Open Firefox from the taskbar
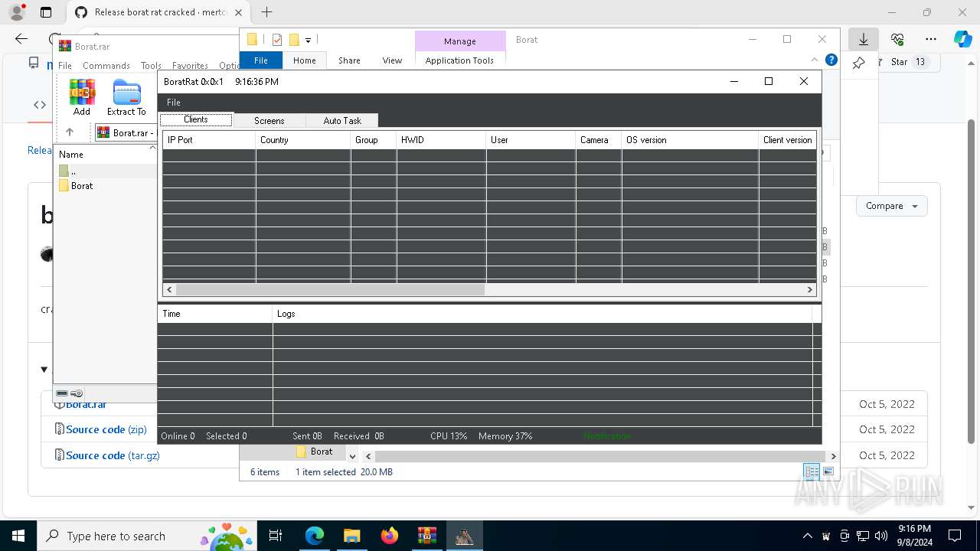Image resolution: width=980 pixels, height=551 pixels. pos(389,536)
